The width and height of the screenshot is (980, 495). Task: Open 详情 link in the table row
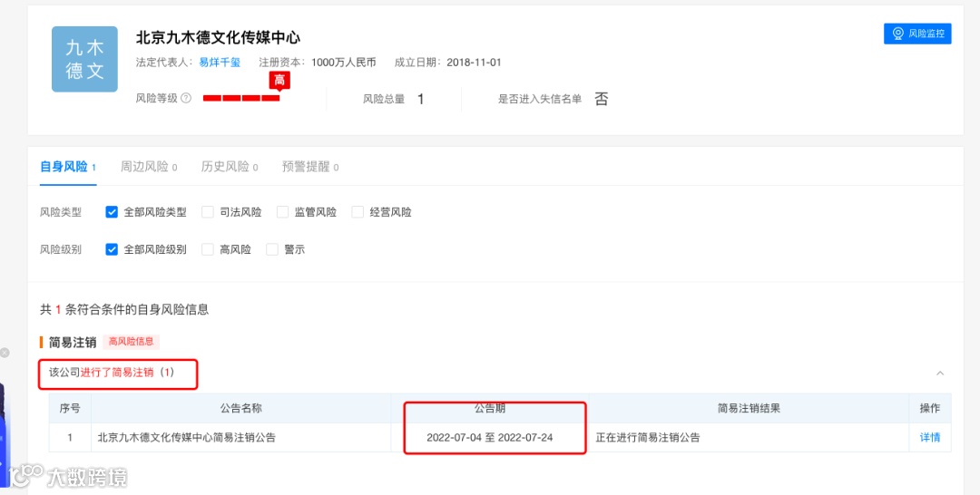pos(930,438)
